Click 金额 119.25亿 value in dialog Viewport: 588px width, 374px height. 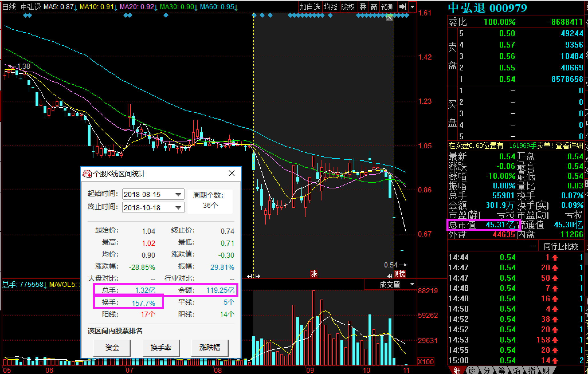click(x=220, y=290)
